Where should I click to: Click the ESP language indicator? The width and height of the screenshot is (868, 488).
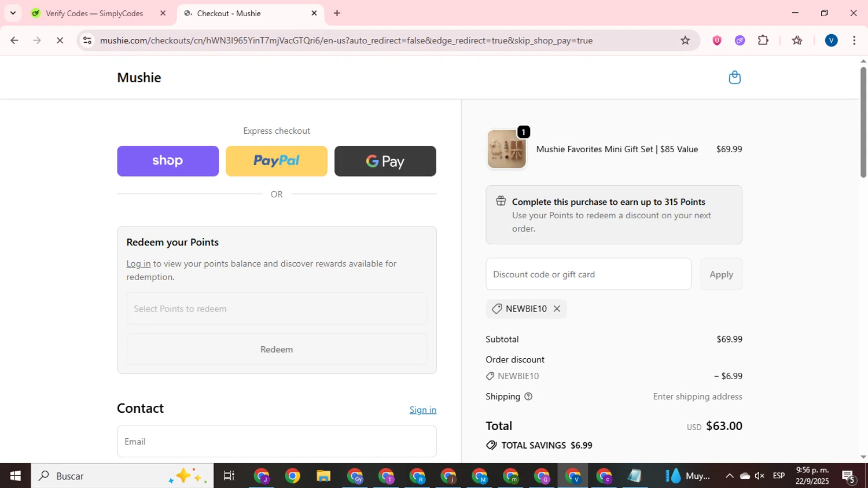tap(779, 476)
